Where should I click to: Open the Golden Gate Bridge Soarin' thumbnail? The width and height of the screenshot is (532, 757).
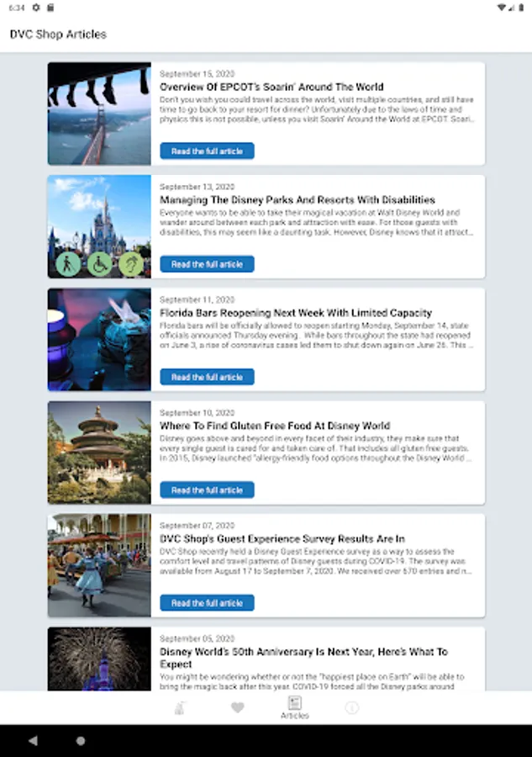99,114
